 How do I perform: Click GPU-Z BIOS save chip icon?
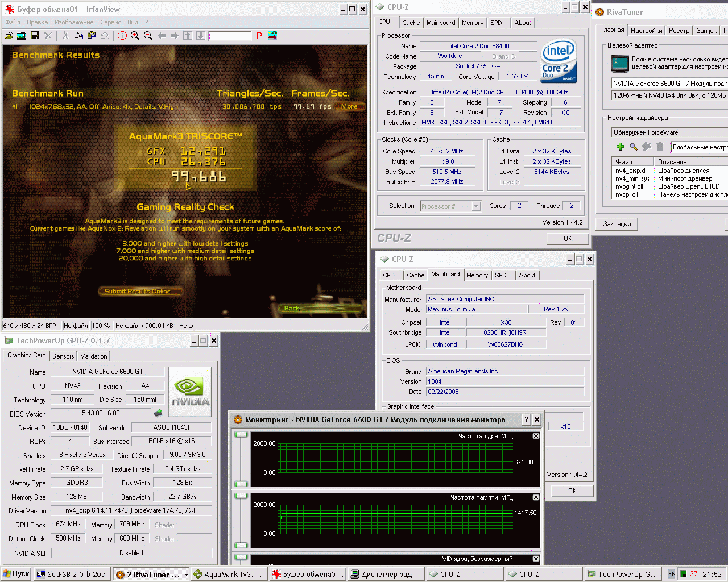click(x=158, y=413)
